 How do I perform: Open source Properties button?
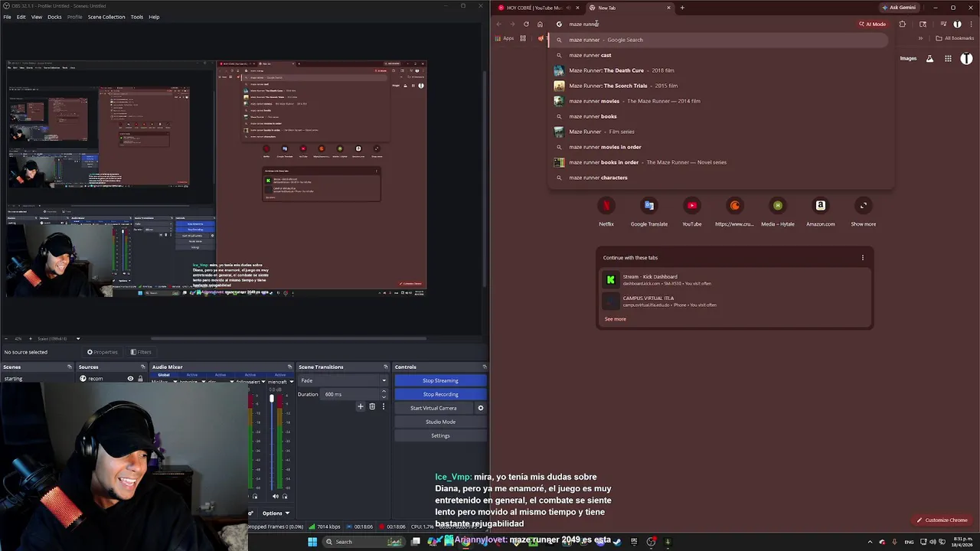point(102,352)
